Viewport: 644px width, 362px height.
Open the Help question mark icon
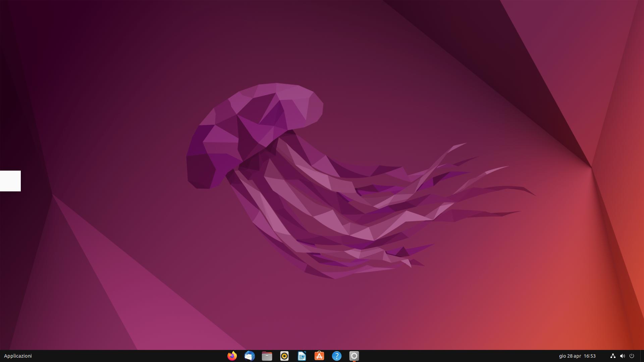[x=337, y=356]
